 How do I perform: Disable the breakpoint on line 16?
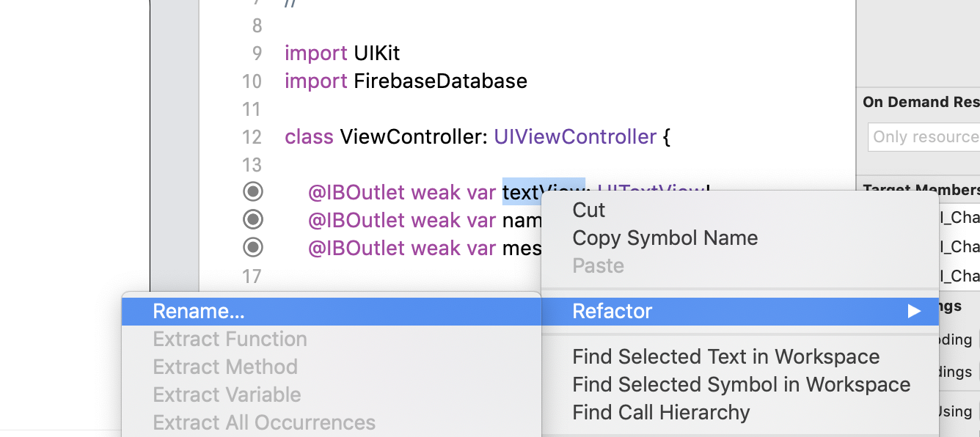(253, 247)
